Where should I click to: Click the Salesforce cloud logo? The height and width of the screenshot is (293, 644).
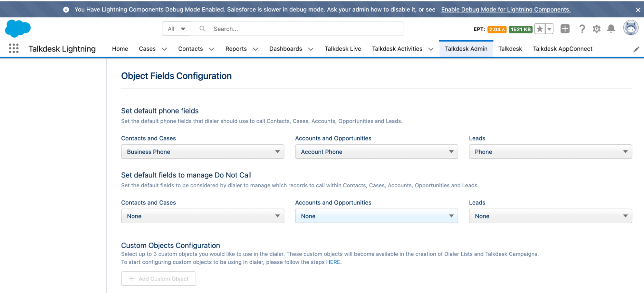(x=17, y=28)
